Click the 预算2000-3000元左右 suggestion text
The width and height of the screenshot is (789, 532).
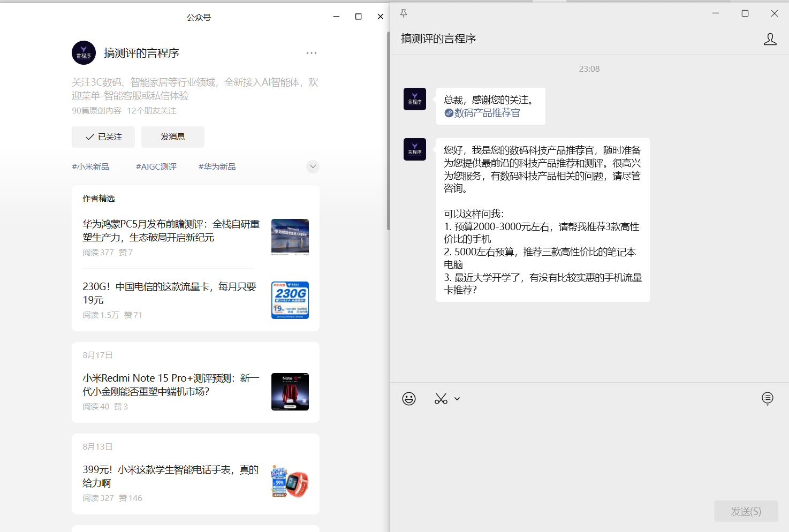click(x=542, y=233)
